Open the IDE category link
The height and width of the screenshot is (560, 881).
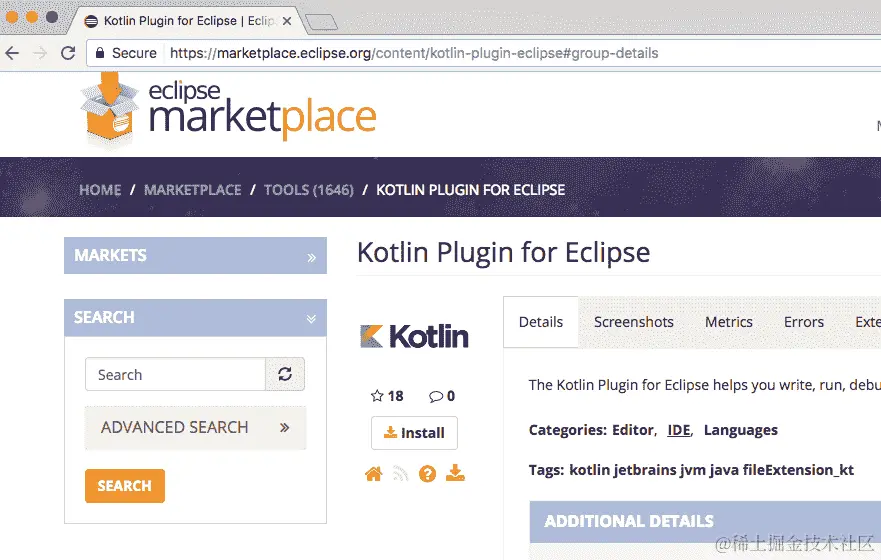[x=679, y=430]
